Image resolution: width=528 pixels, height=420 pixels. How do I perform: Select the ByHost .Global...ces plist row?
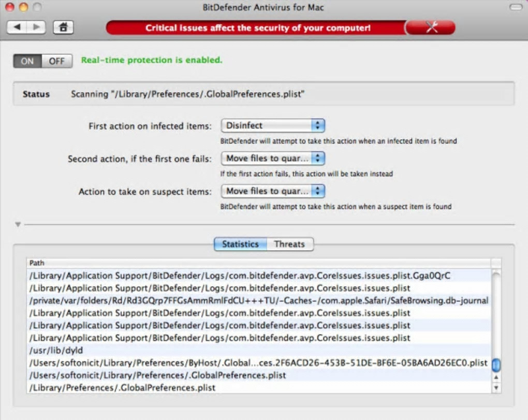[x=259, y=363]
